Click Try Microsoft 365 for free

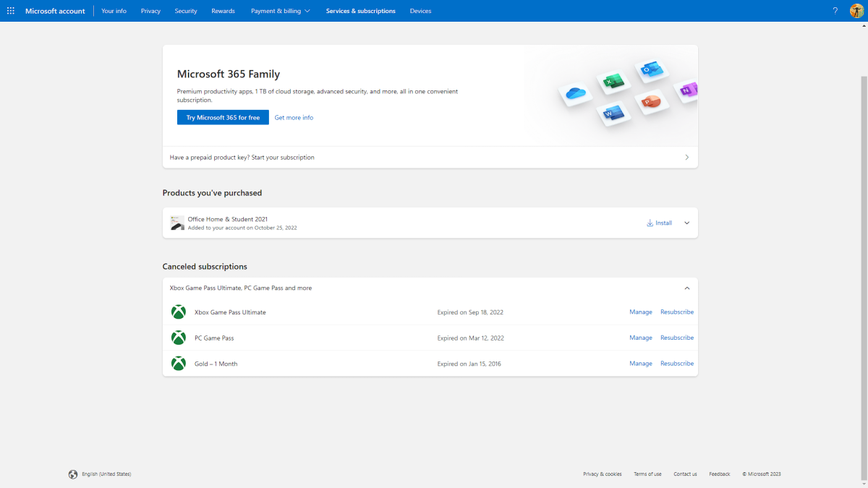click(x=223, y=117)
